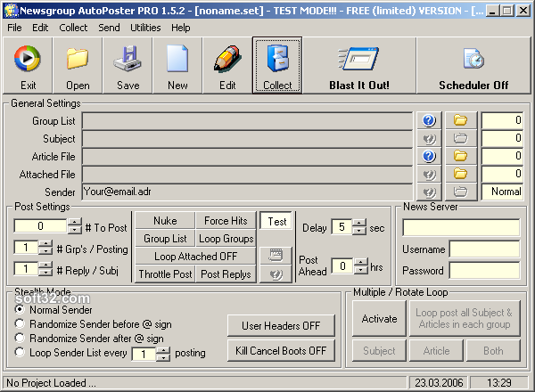
Task: Open a project with the Open folder icon
Action: tap(78, 65)
